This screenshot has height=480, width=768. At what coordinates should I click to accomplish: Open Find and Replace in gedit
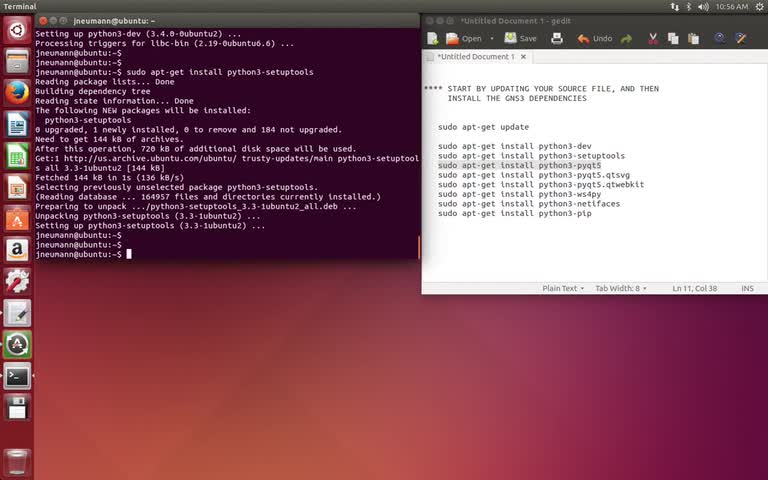(741, 38)
